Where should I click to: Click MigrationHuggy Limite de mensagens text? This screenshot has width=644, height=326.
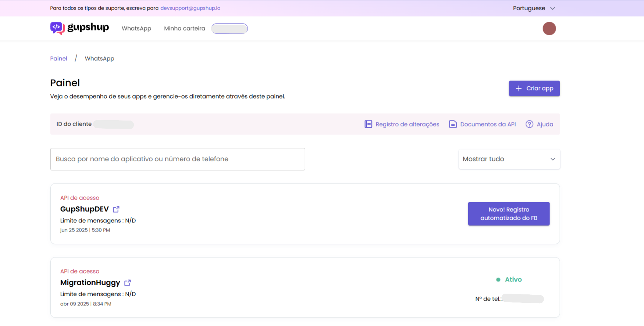pyautogui.click(x=98, y=294)
